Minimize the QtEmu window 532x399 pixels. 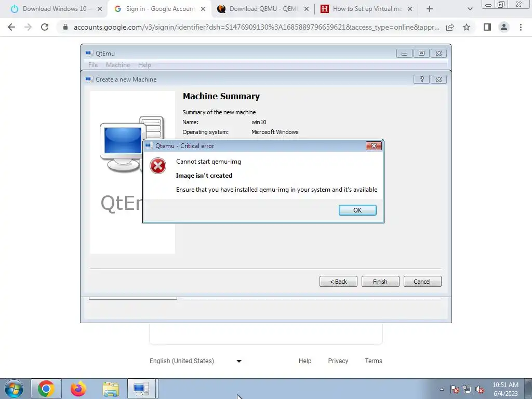click(x=404, y=54)
